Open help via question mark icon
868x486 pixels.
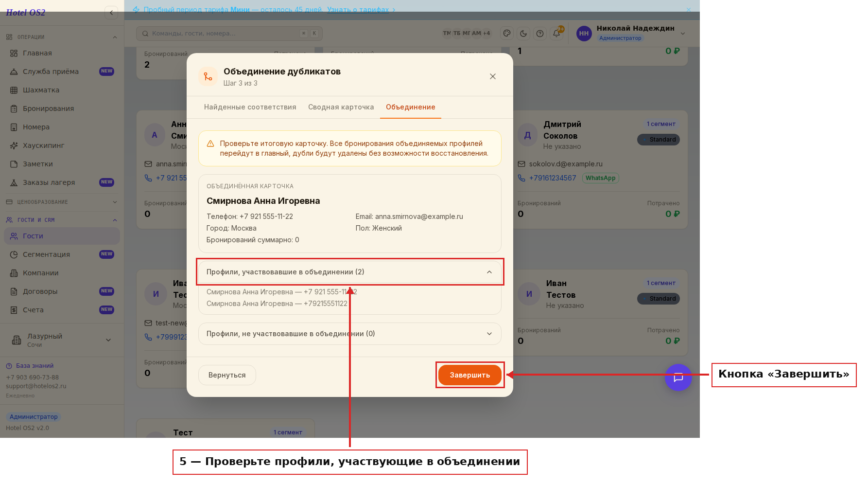540,34
